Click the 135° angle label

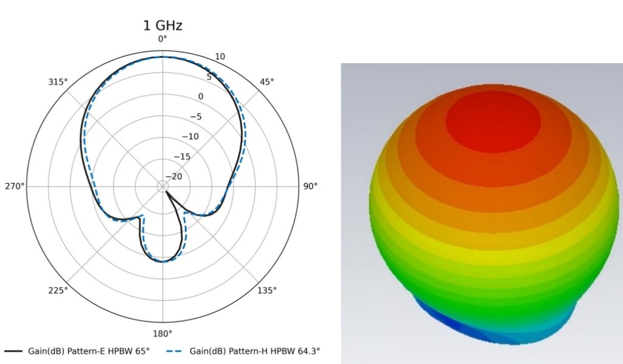[x=268, y=290]
